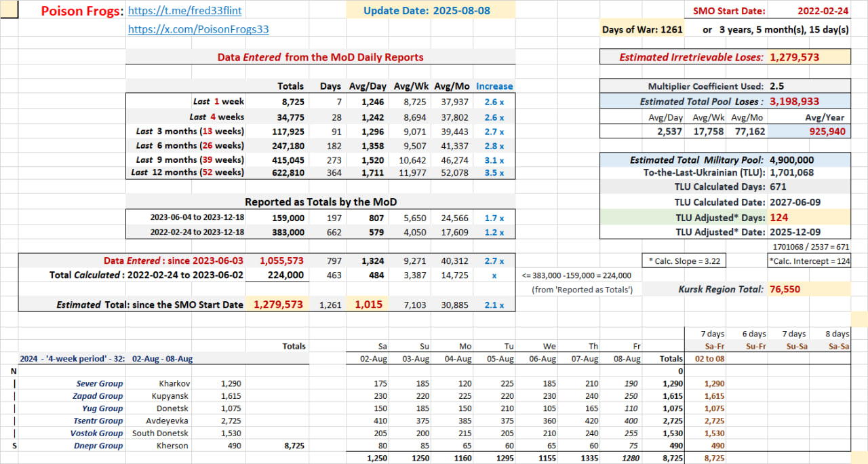The image size is (868, 464).
Task: Open the x.com/PoisonFrogs33 link
Action: click(194, 29)
